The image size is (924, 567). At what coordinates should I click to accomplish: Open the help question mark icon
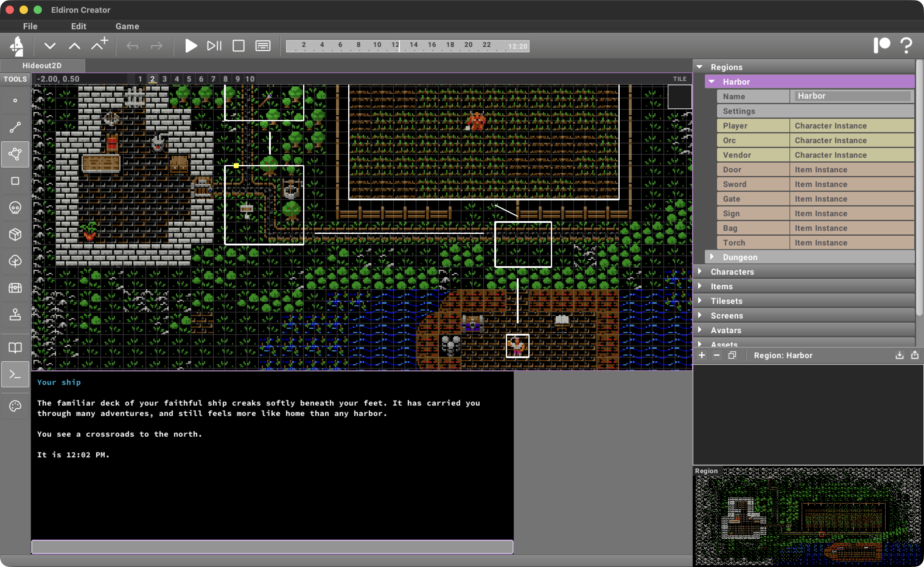pos(906,45)
